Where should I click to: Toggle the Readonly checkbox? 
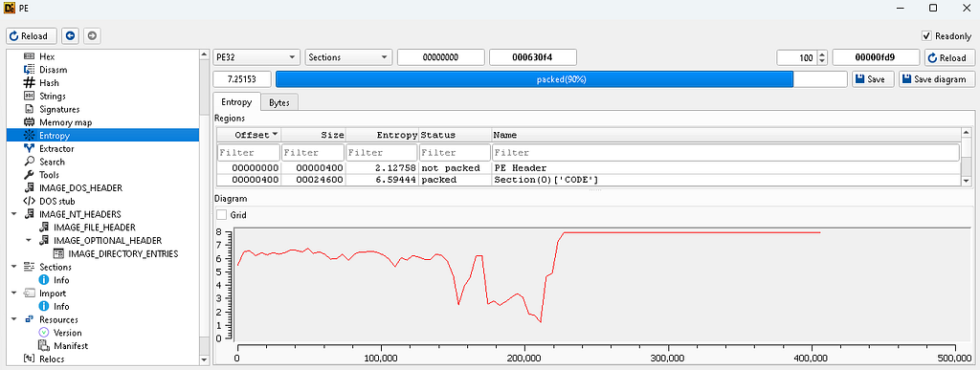(926, 36)
